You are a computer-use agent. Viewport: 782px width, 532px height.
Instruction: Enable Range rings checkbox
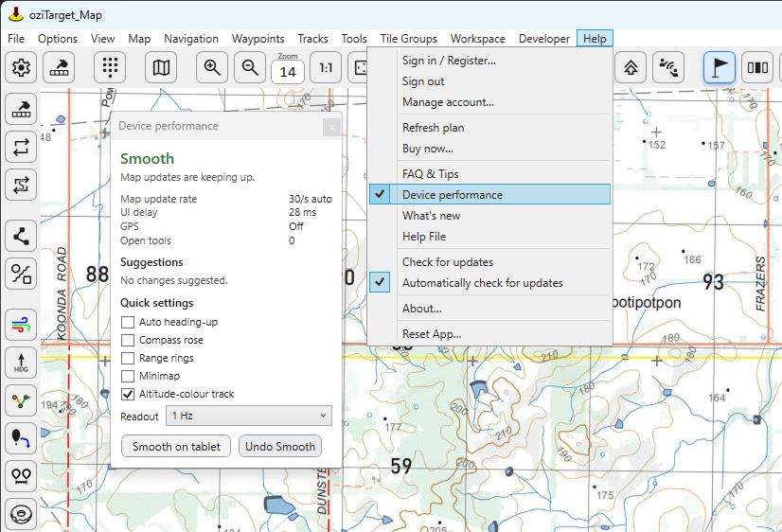coord(128,358)
